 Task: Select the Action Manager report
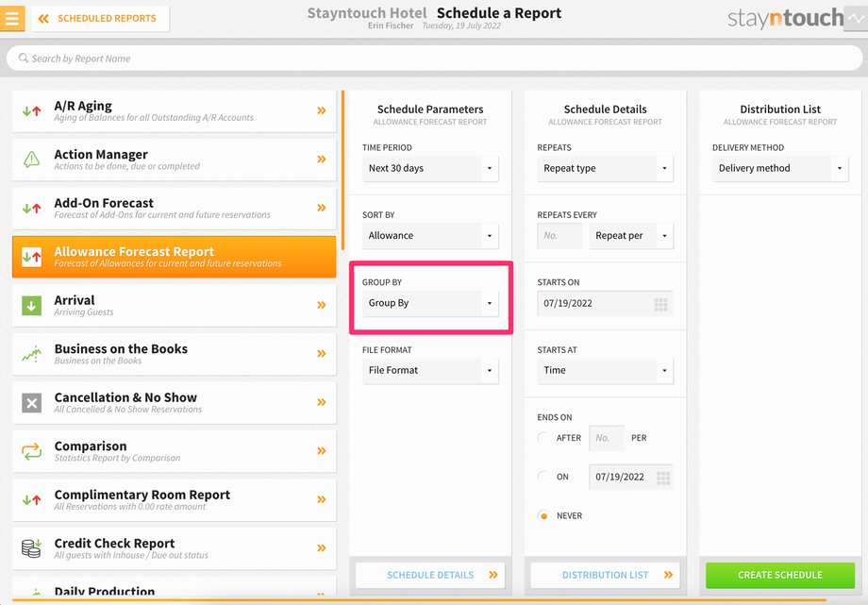tap(174, 160)
